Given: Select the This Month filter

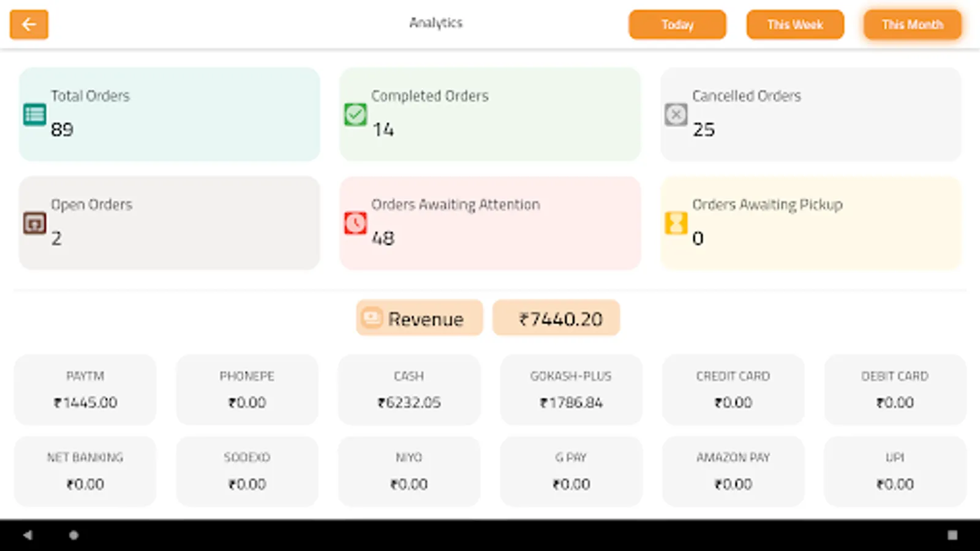Looking at the screenshot, I should click(x=912, y=24).
